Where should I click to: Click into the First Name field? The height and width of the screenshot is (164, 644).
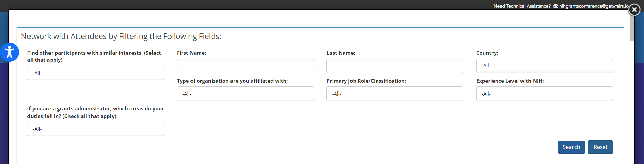245,66
